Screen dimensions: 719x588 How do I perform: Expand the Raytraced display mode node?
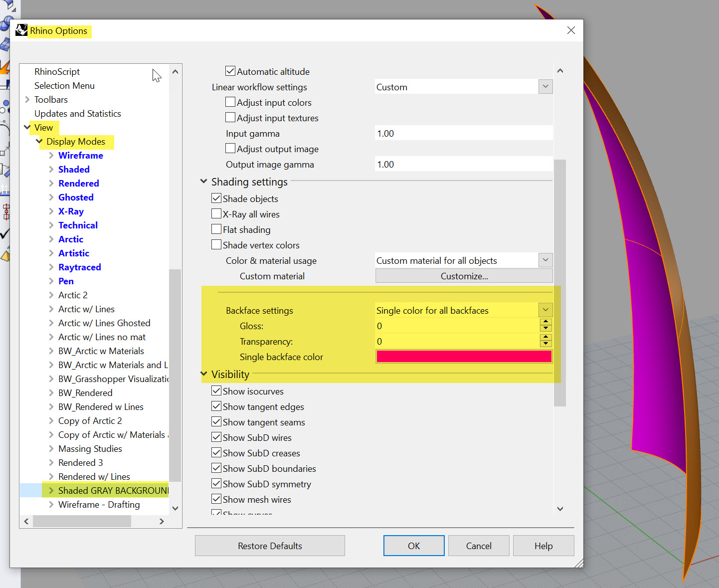51,267
